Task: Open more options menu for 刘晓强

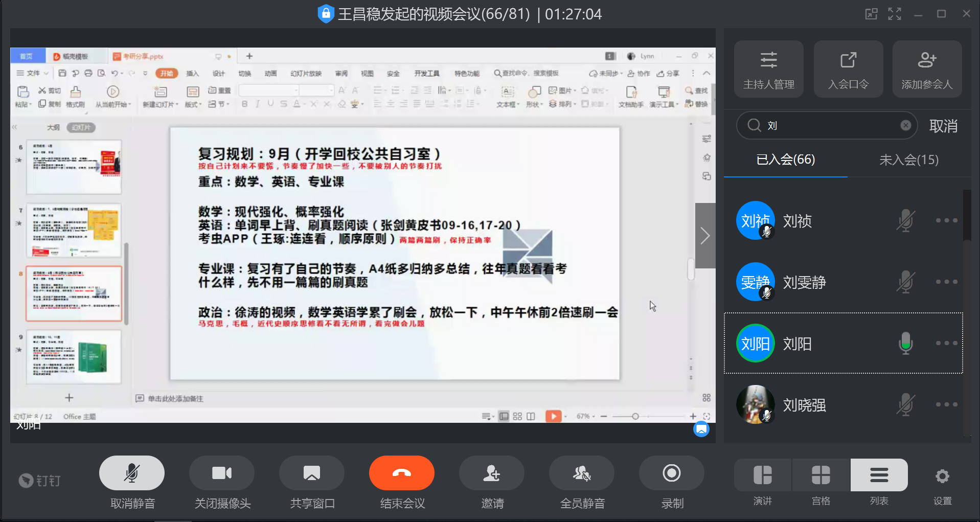Action: click(946, 404)
